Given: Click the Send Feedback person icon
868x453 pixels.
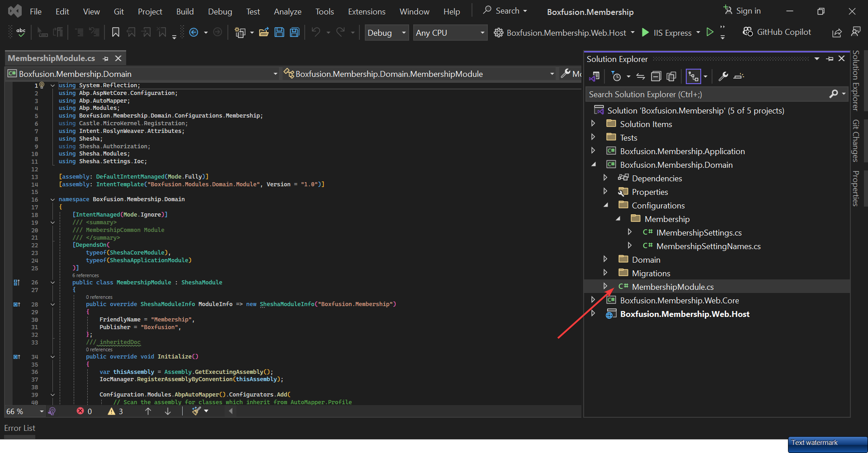Looking at the screenshot, I should pyautogui.click(x=855, y=32).
